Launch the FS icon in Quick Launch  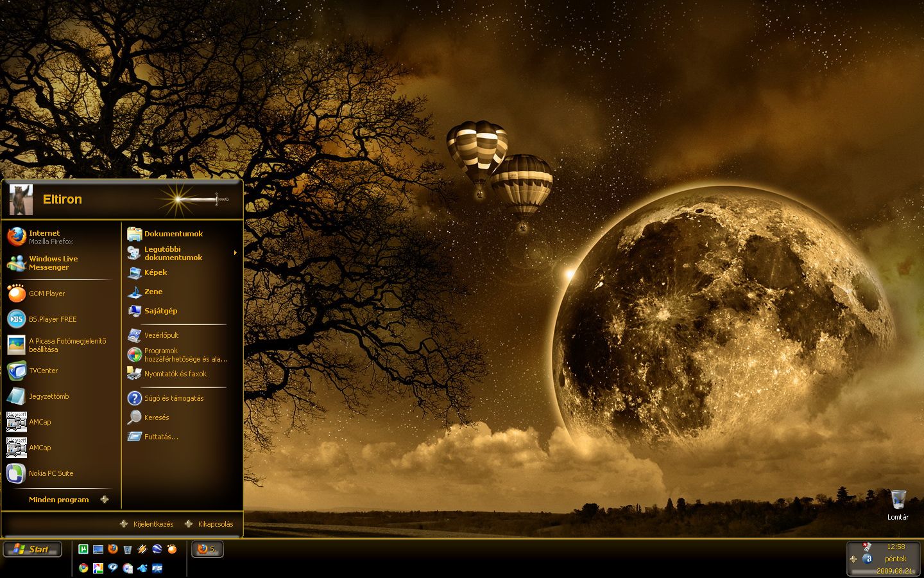(x=157, y=568)
